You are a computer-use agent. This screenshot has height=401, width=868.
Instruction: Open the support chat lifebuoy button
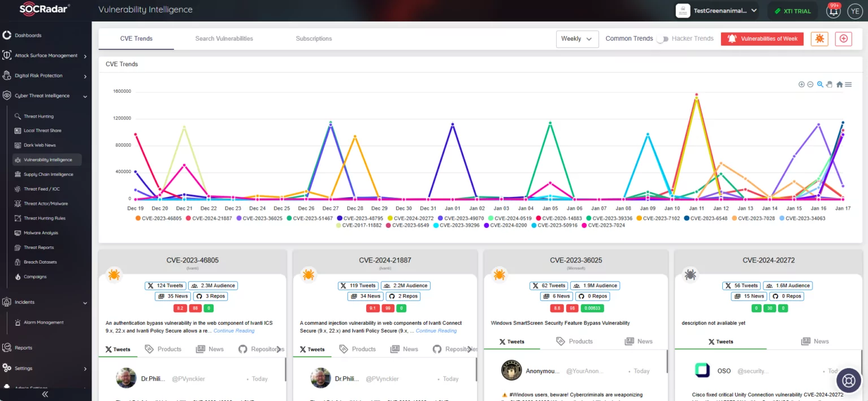(x=848, y=380)
